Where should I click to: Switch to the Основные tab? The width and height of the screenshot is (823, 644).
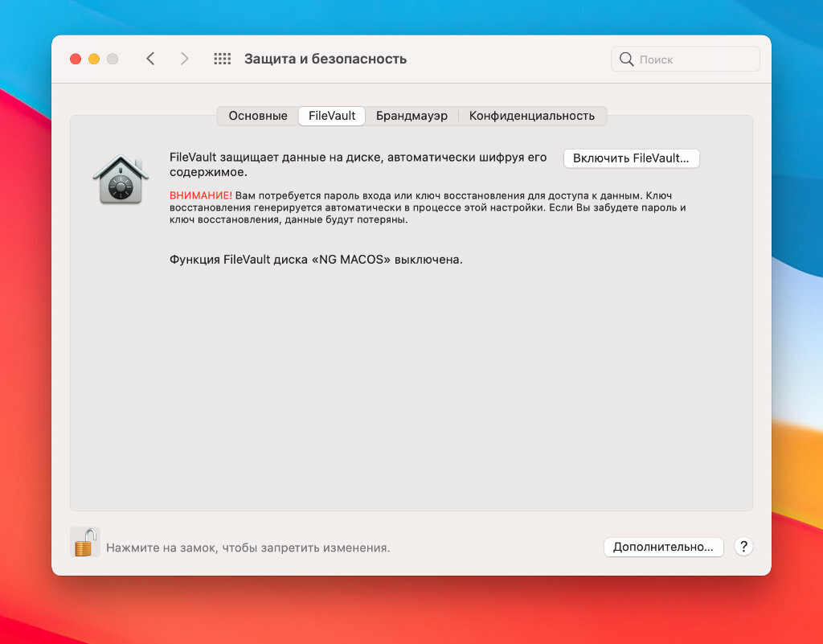(x=258, y=116)
